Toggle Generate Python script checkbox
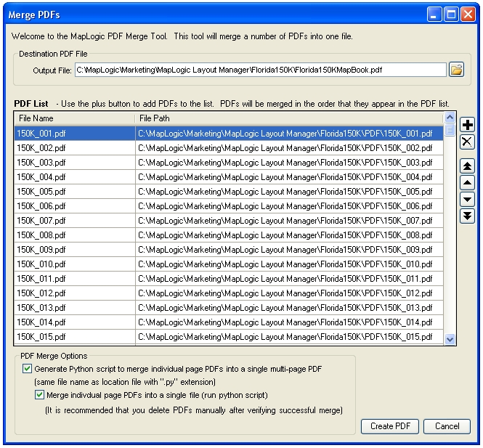Image resolution: width=483 pixels, height=448 pixels. tap(27, 369)
